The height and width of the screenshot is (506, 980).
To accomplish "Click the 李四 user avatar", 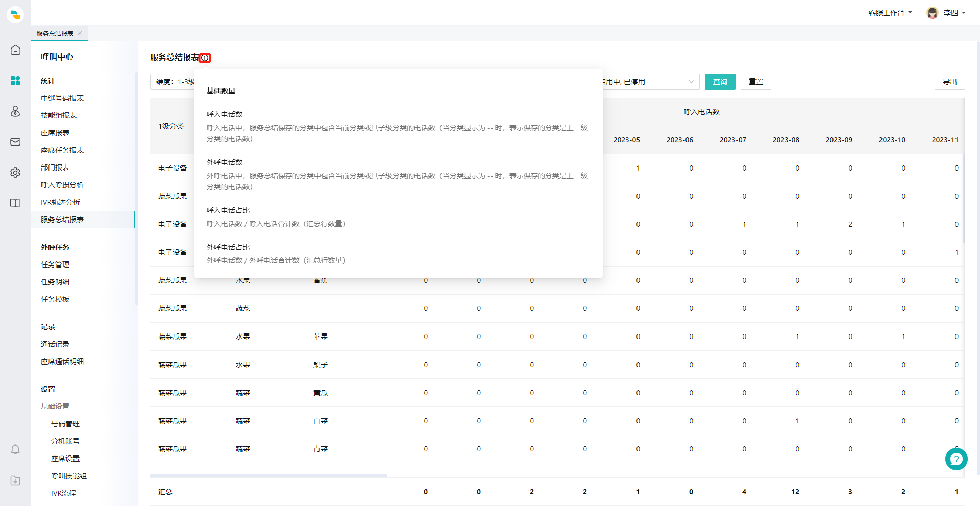I will (933, 13).
